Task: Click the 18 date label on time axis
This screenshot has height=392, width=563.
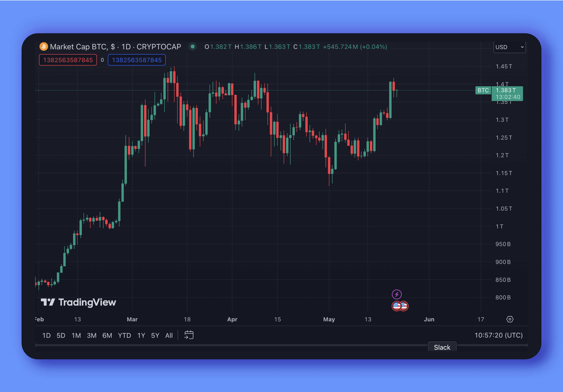Action: pyautogui.click(x=187, y=319)
